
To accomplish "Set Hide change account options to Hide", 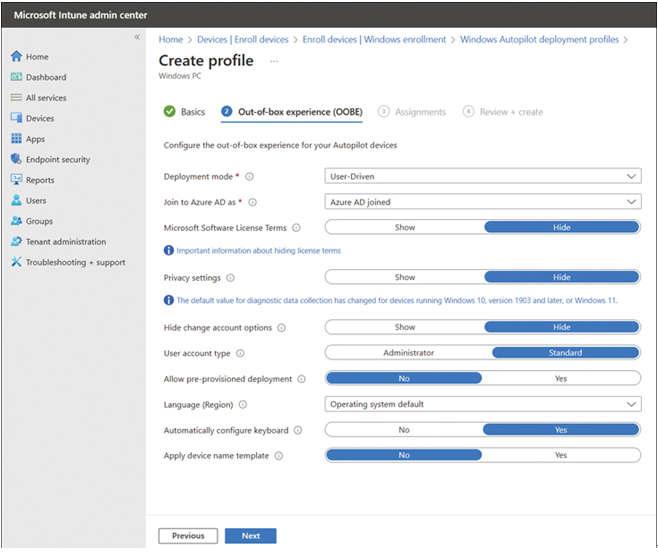I will [561, 327].
